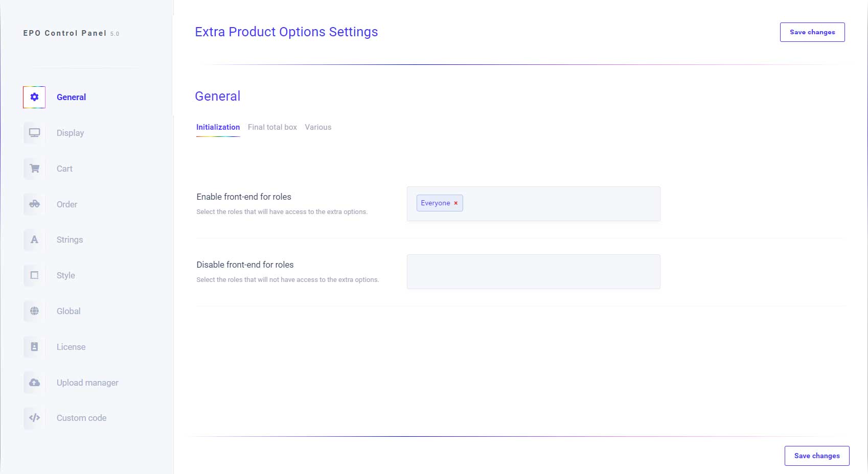Open the Style panel icon

pos(34,275)
